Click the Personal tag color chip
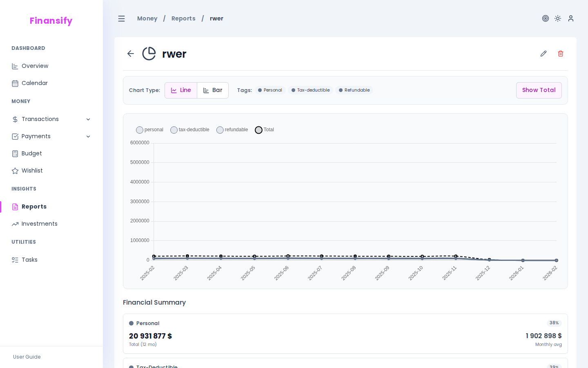The height and width of the screenshot is (368, 588). (270, 90)
